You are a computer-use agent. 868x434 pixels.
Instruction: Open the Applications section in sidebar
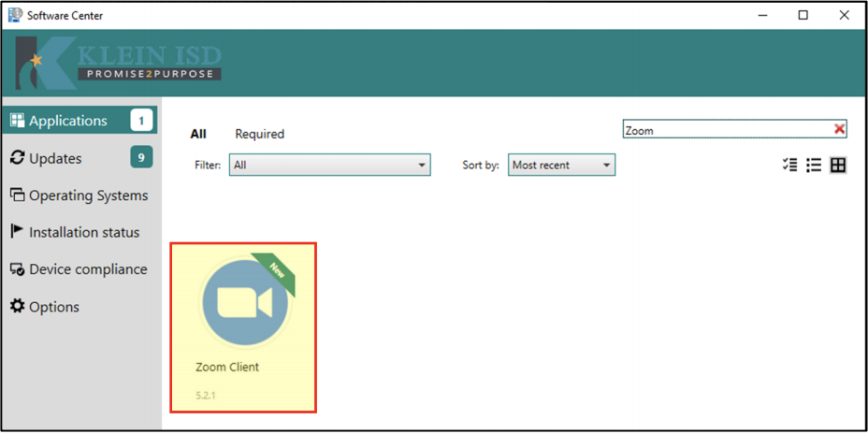coord(80,121)
